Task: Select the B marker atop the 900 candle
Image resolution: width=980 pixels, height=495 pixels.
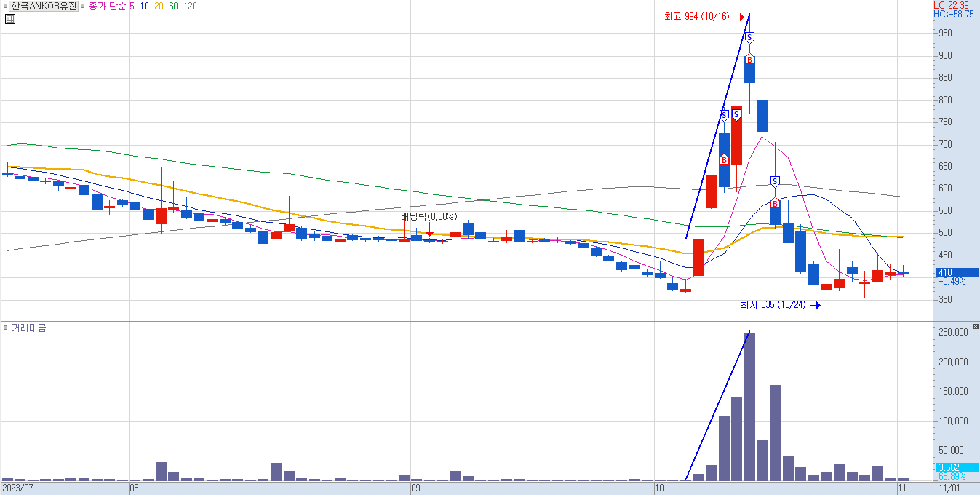Action: pyautogui.click(x=749, y=60)
